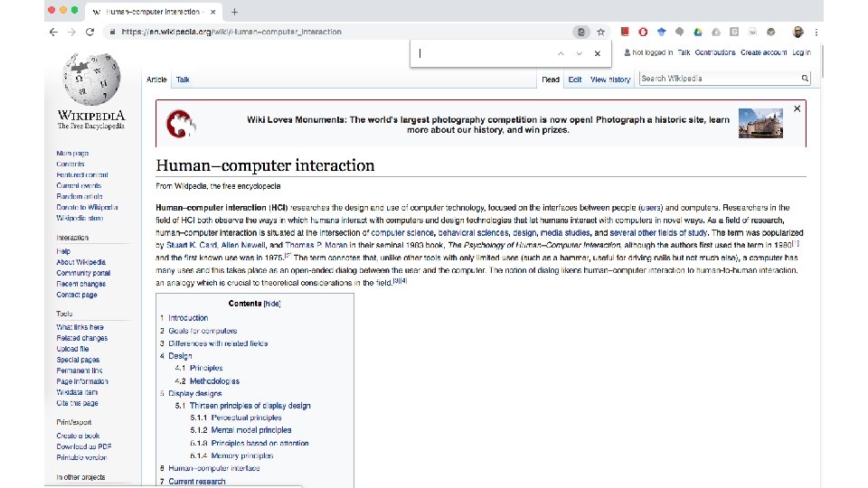Click Donate to Wikipedia in sidebar
This screenshot has width=868, height=488.
point(87,208)
